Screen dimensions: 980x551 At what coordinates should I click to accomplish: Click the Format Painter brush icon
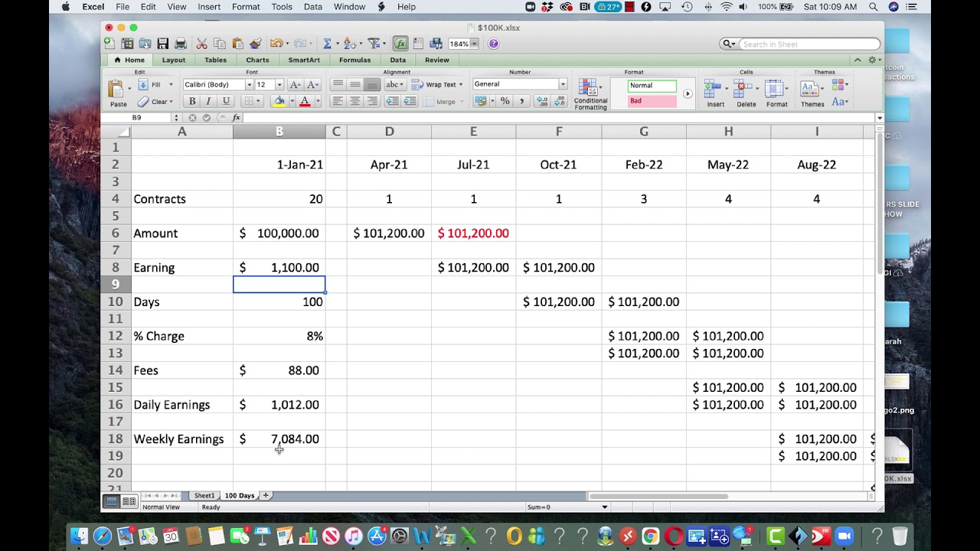pyautogui.click(x=256, y=44)
